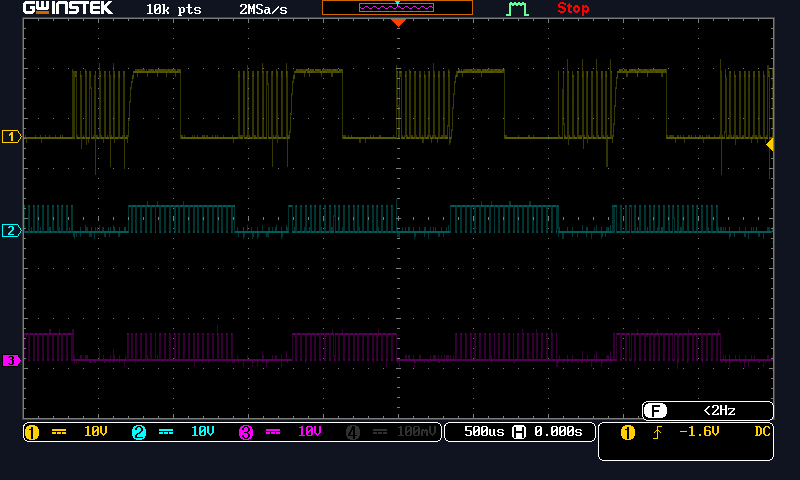The width and height of the screenshot is (800, 480).
Task: Click the orange trigger position marker
Action: [398, 22]
